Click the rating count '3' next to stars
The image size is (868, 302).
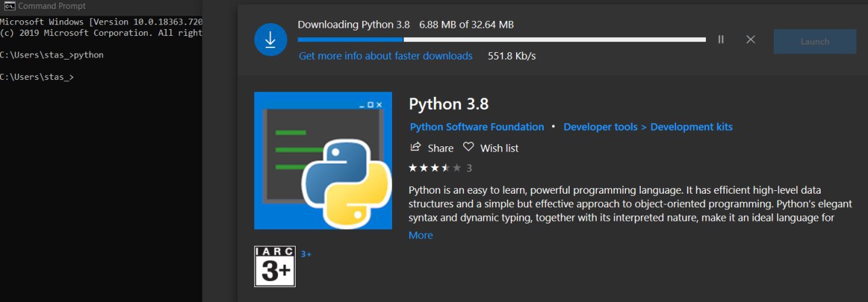pyautogui.click(x=469, y=168)
